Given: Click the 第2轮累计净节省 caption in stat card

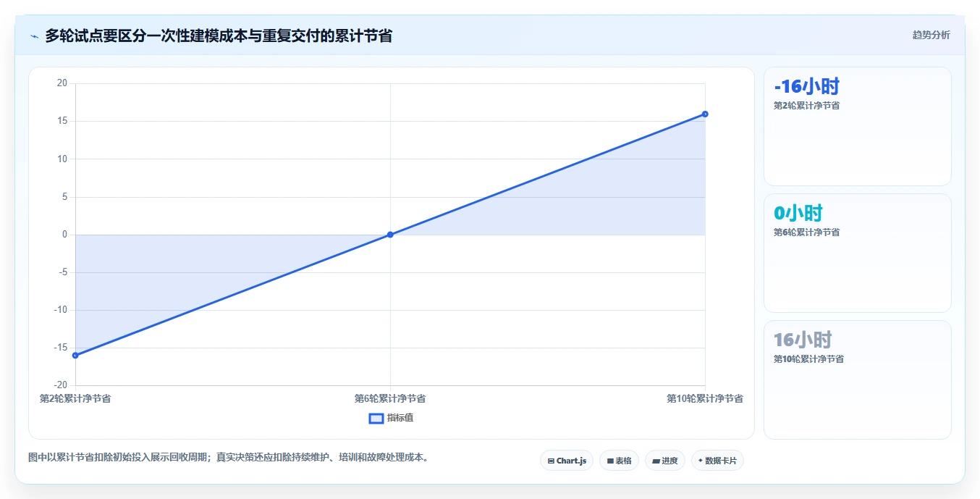Looking at the screenshot, I should pyautogui.click(x=807, y=106).
